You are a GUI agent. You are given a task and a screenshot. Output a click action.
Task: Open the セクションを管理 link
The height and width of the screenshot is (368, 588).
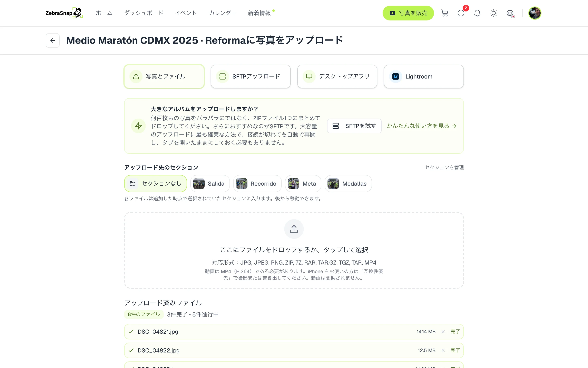coord(444,167)
